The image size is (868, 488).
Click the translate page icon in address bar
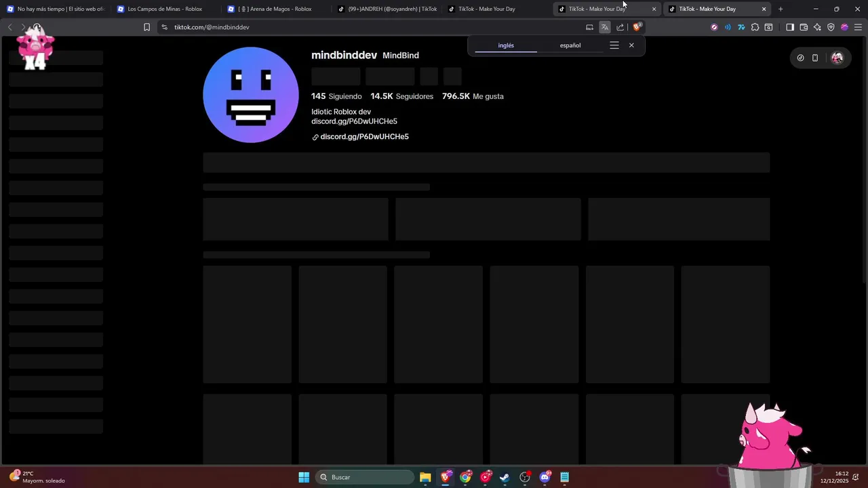[x=604, y=27]
